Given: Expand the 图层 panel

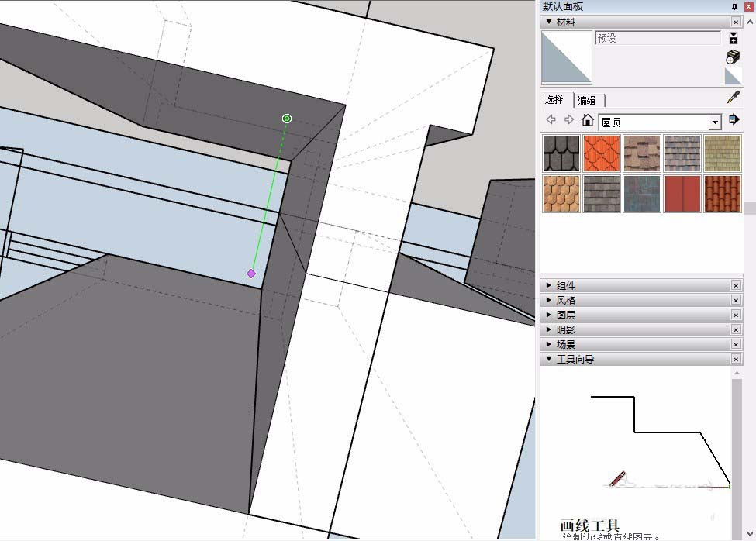Looking at the screenshot, I should click(566, 315).
